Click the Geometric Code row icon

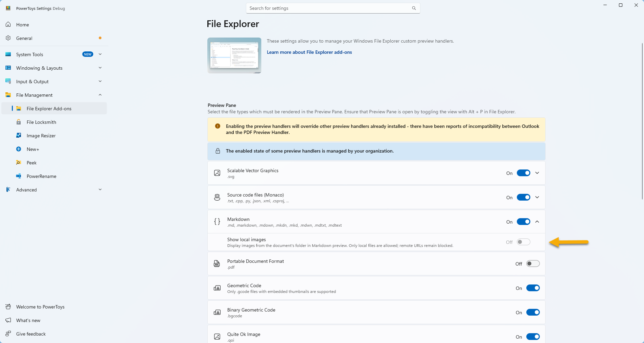point(217,288)
